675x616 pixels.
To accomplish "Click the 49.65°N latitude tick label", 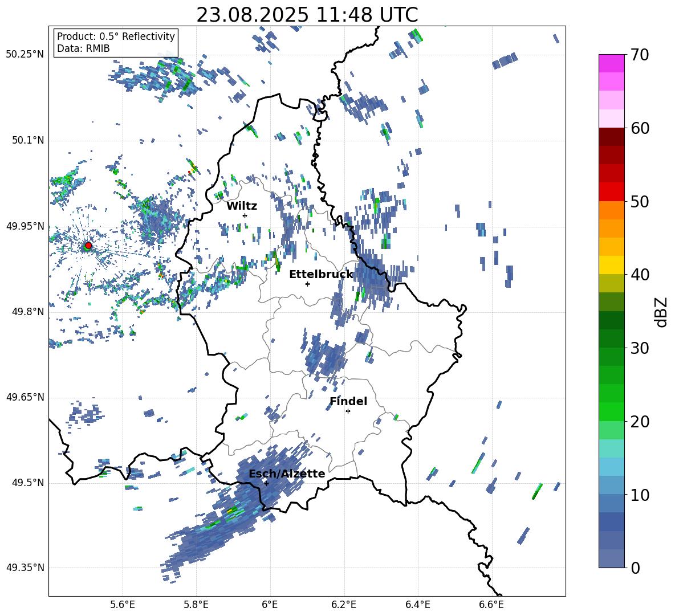I will coord(25,397).
